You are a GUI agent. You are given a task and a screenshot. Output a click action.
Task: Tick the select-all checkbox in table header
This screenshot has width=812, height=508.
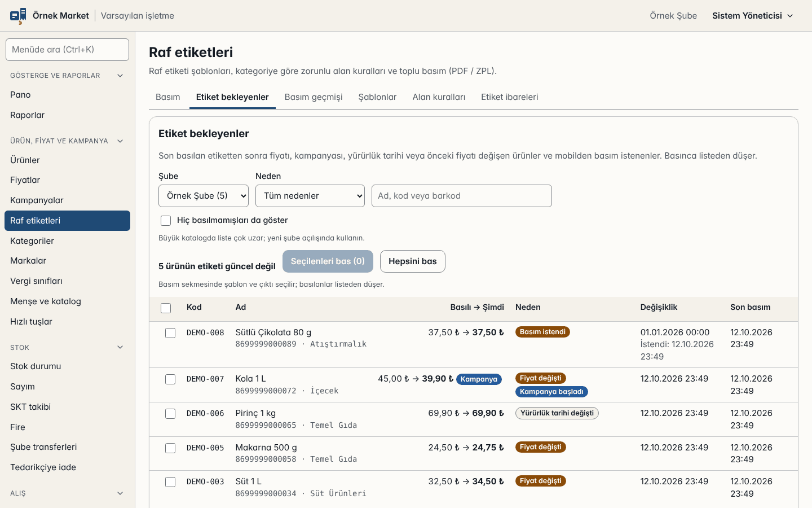click(166, 308)
